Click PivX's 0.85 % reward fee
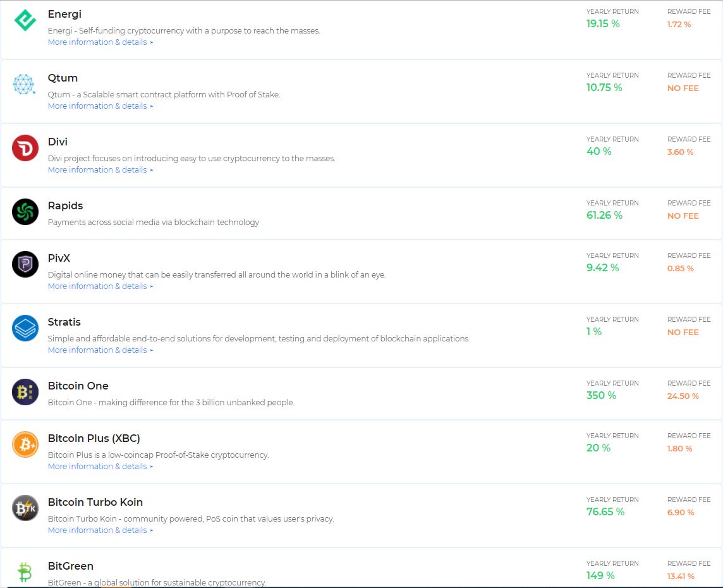 click(x=681, y=269)
